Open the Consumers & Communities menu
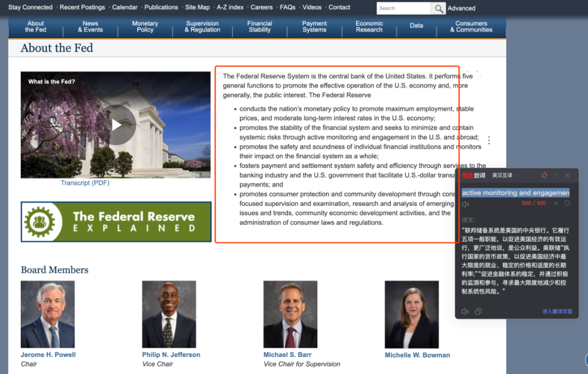Screen dimensions: 588x374 (x=471, y=27)
